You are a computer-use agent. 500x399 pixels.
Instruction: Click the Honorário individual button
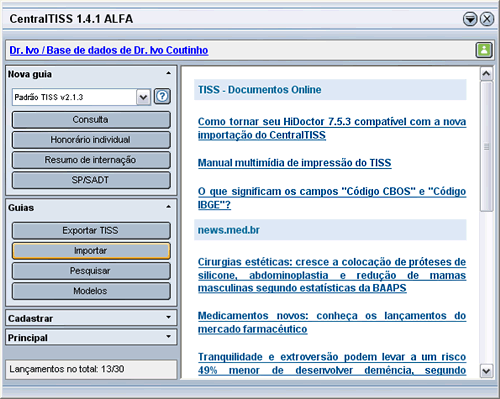91,140
